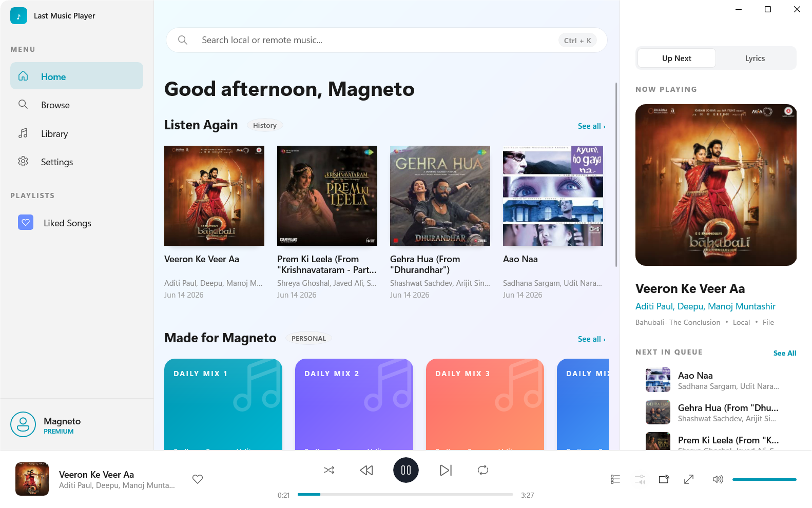Click the audio equalizer settings icon
Screen dimensions: 812x508
click(640, 479)
